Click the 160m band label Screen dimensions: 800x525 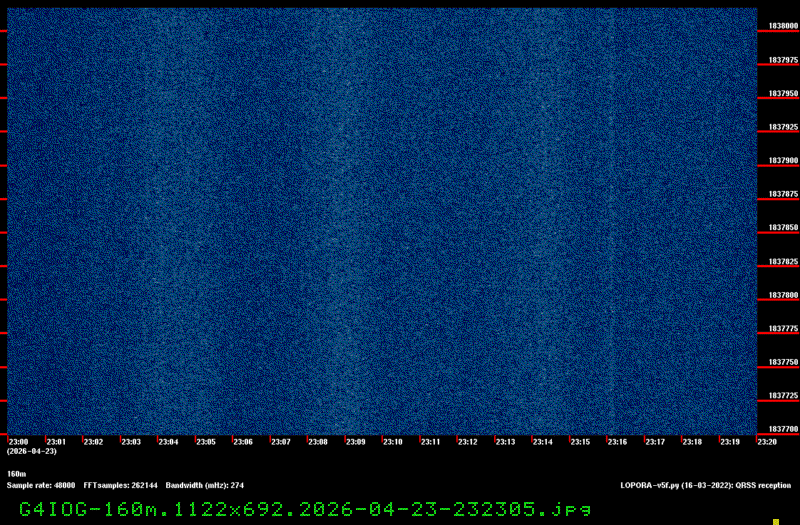click(x=16, y=474)
